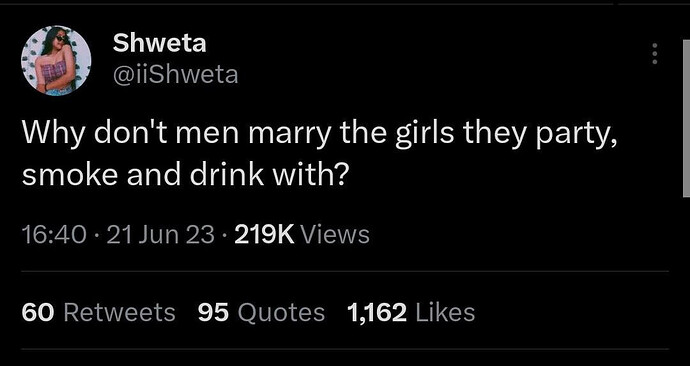This screenshot has width=690, height=366.
Task: Click the word 'Likes' label
Action: coord(445,313)
